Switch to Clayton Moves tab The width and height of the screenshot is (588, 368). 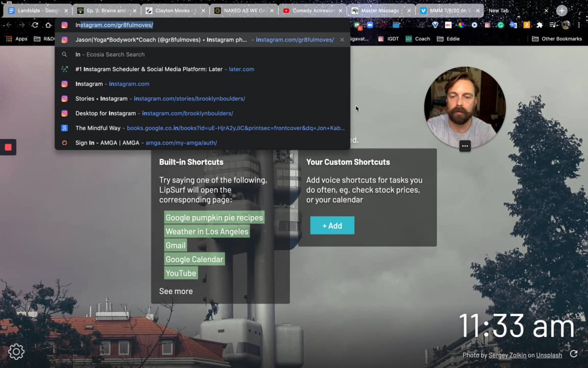175,11
